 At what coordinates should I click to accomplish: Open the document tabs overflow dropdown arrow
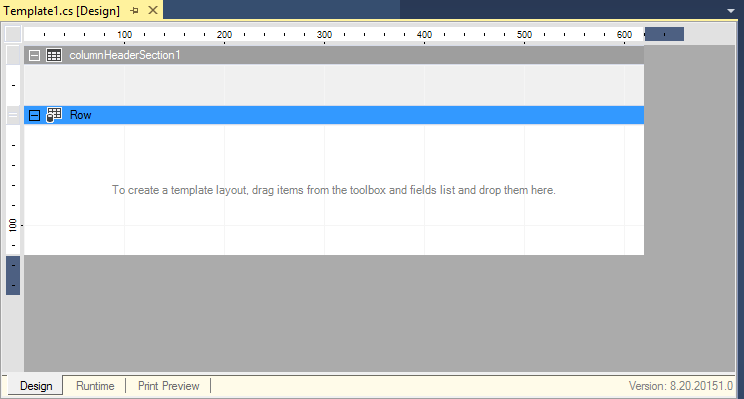pos(731,10)
